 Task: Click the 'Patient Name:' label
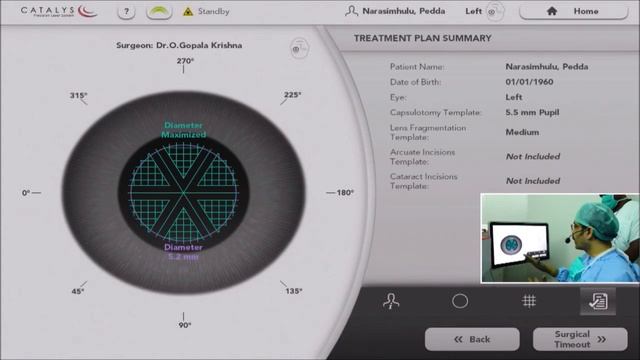point(417,67)
